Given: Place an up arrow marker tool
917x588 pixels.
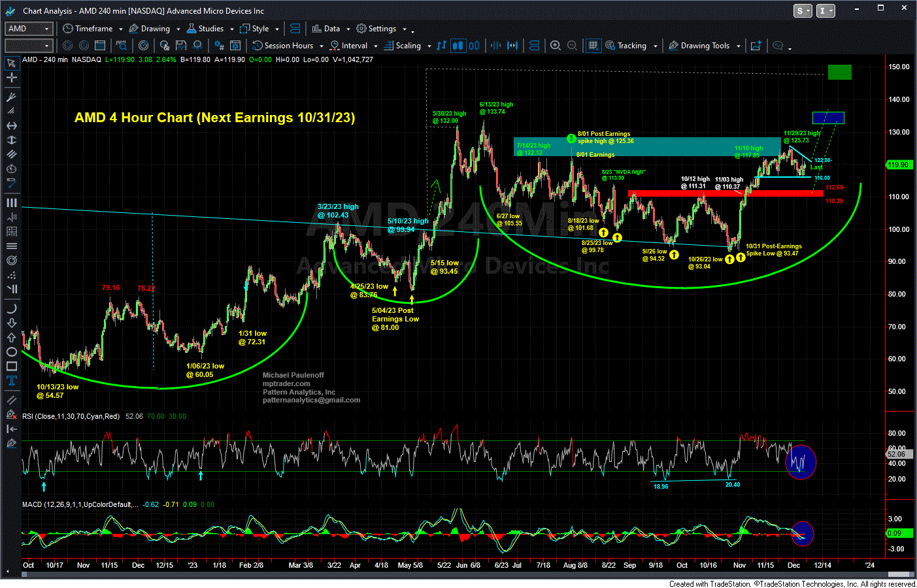Looking at the screenshot, I should 11,337.
